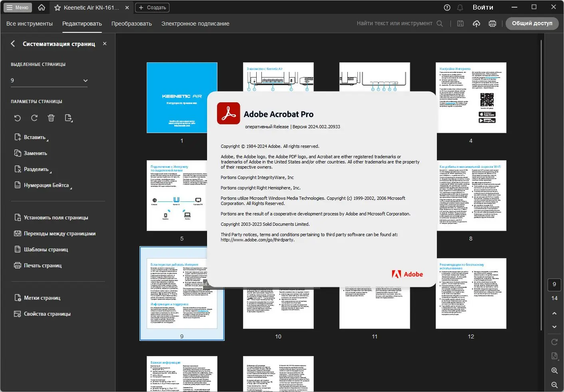564x392 pixels.
Task: Click the current page number box 9
Action: click(x=554, y=284)
